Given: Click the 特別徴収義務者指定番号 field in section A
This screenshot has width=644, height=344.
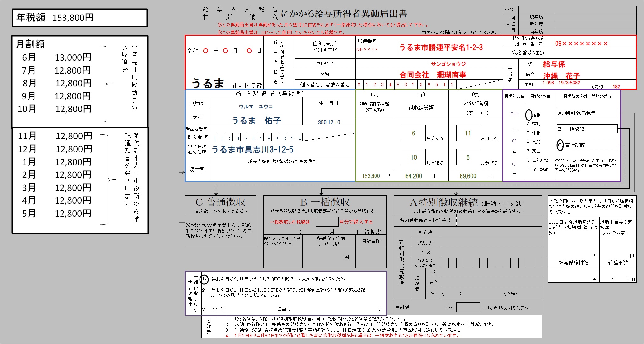Looking at the screenshot, I should (x=498, y=220).
